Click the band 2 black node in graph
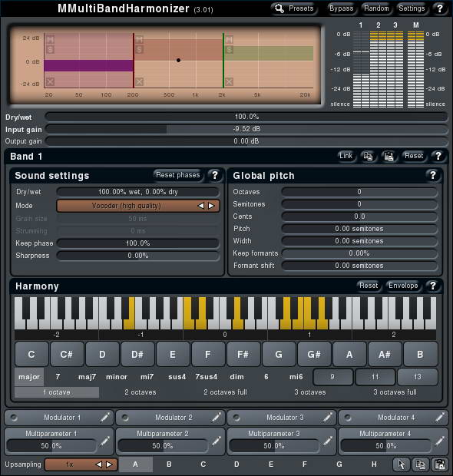The image size is (453, 476). (x=178, y=61)
